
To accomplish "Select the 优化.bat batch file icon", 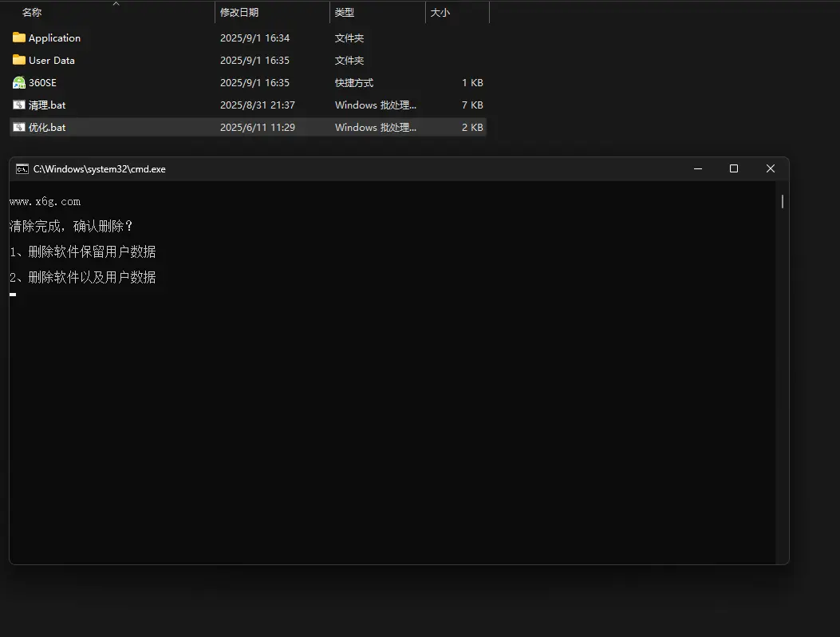I will coord(19,127).
